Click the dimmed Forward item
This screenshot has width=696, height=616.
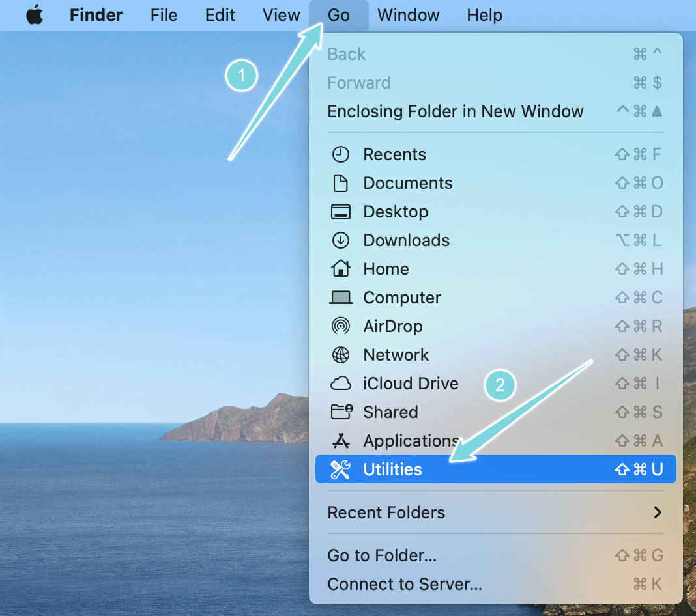point(496,83)
